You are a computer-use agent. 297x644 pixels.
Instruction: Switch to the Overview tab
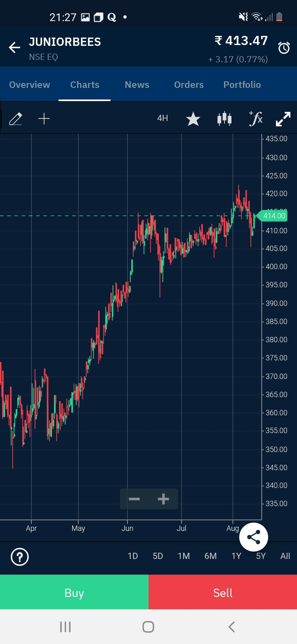pos(29,85)
